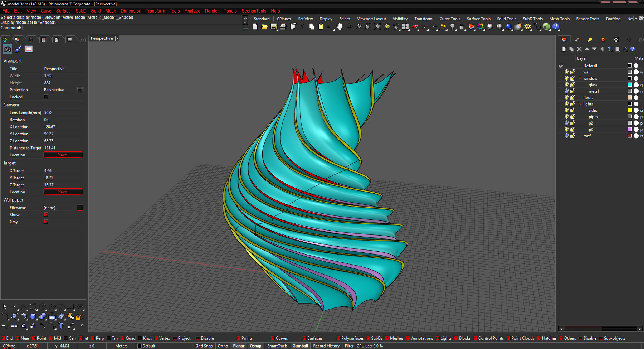Enable the Near object snap checkbox
The height and width of the screenshot is (349, 644).
coord(18,338)
